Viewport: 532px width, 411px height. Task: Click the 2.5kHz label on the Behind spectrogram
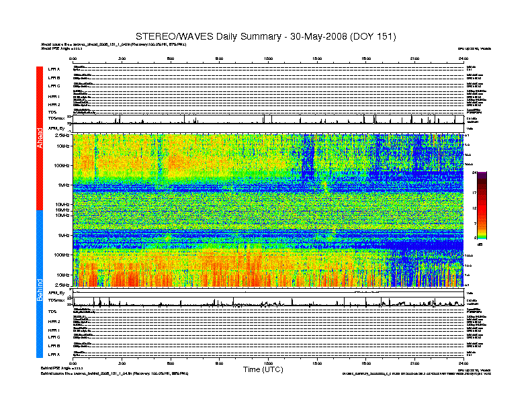pyautogui.click(x=62, y=285)
